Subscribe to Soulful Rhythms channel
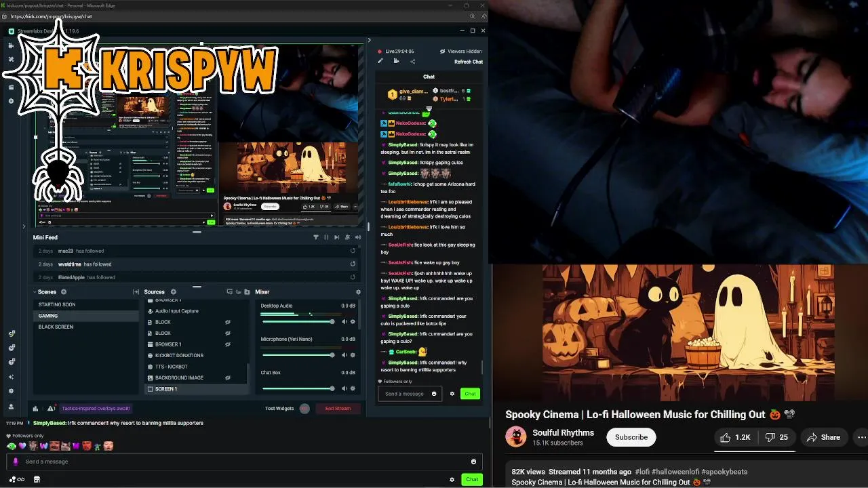This screenshot has height=488, width=868. (x=631, y=437)
